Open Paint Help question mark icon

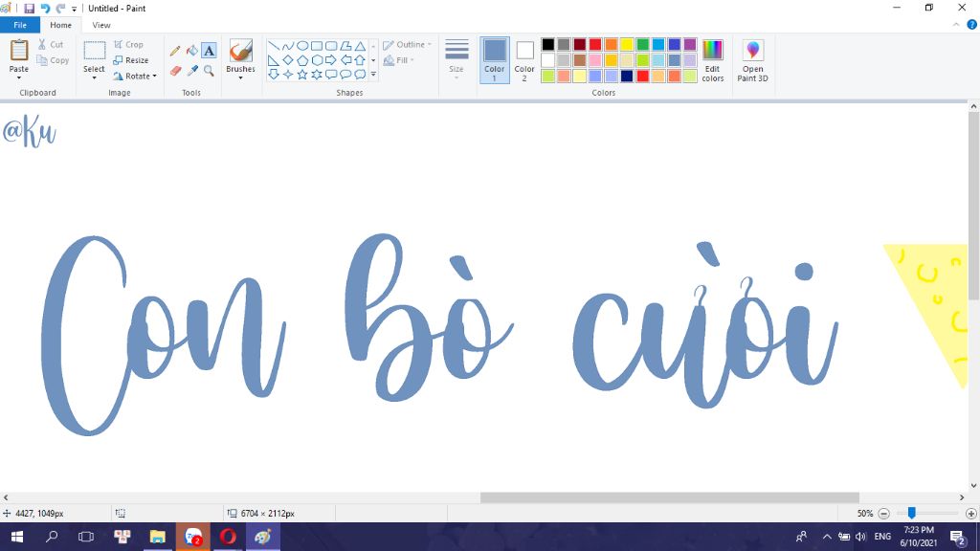coord(972,25)
